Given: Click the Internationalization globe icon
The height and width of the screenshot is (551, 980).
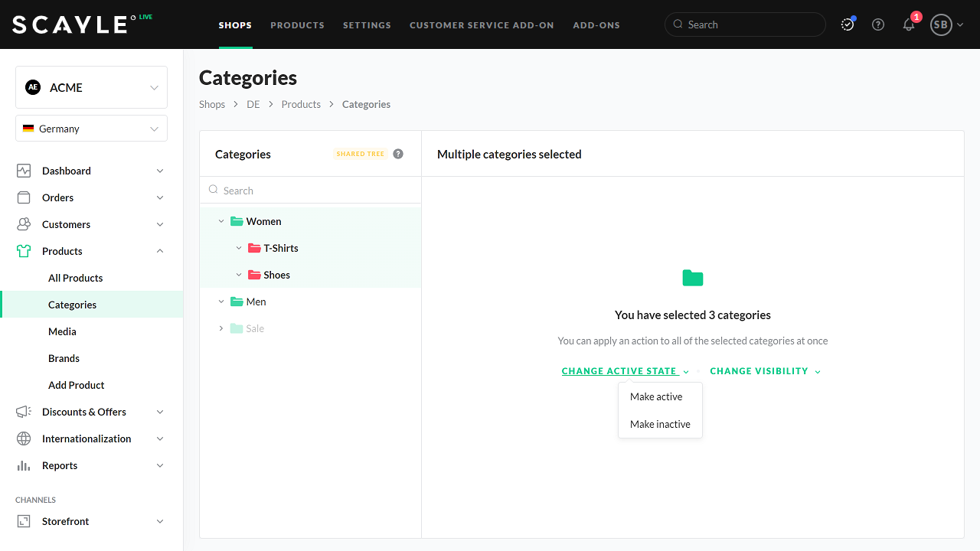Looking at the screenshot, I should coord(24,439).
